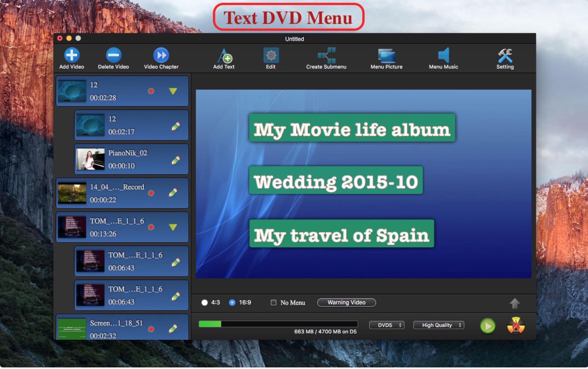This screenshot has height=369, width=588.
Task: Select the 4:3 aspect ratio
Action: (205, 303)
